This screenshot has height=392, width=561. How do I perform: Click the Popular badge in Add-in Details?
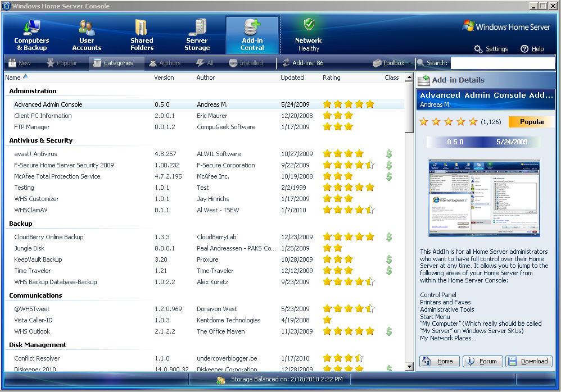point(531,122)
